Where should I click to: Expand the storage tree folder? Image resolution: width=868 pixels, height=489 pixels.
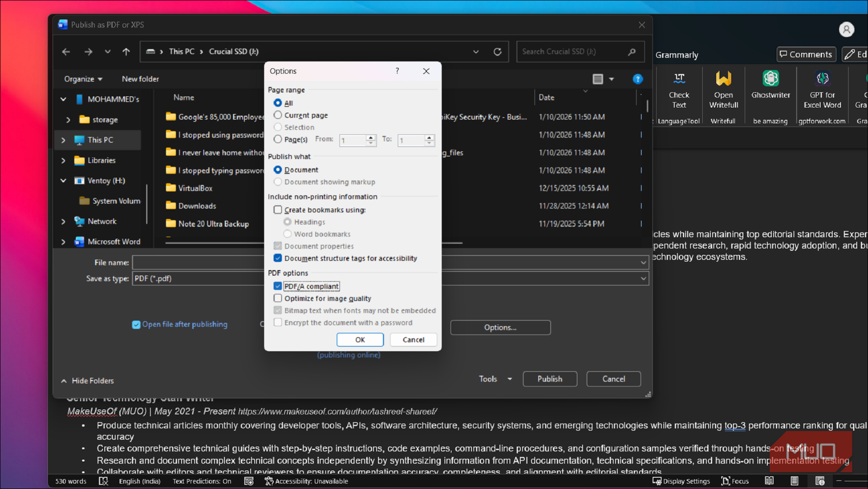pos(68,120)
